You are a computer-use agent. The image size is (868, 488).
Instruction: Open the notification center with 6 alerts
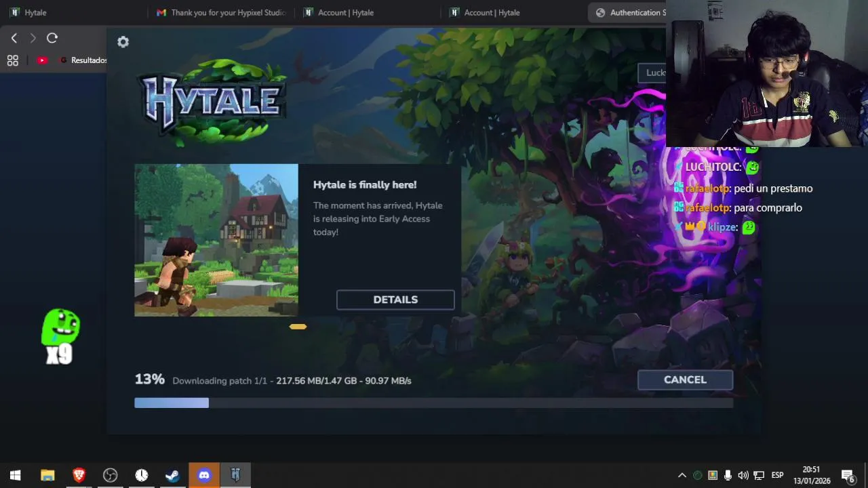click(848, 476)
